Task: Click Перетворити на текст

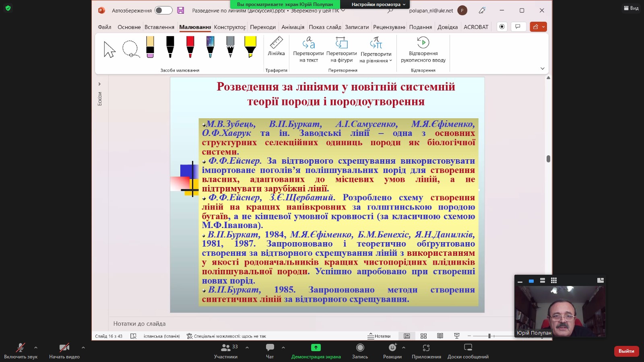Action: click(309, 49)
